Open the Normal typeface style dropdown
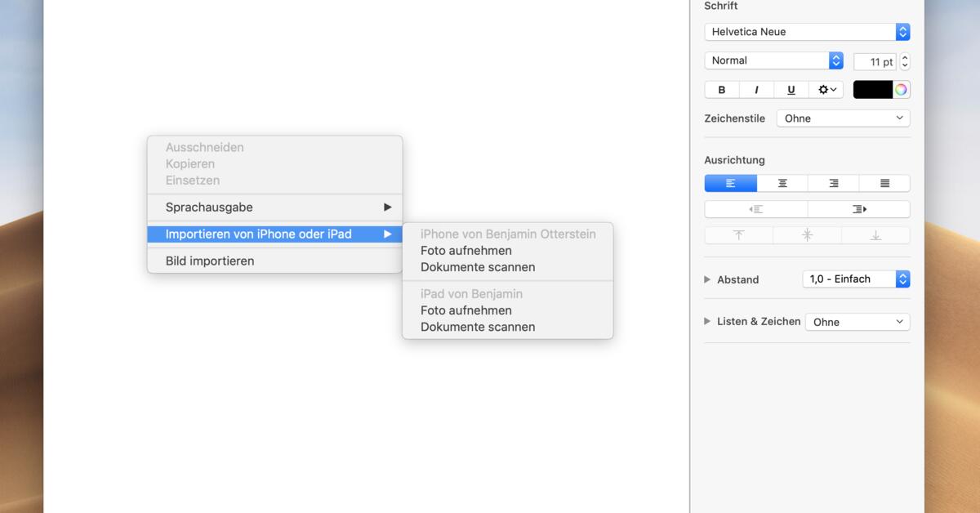980x513 pixels. (x=773, y=60)
